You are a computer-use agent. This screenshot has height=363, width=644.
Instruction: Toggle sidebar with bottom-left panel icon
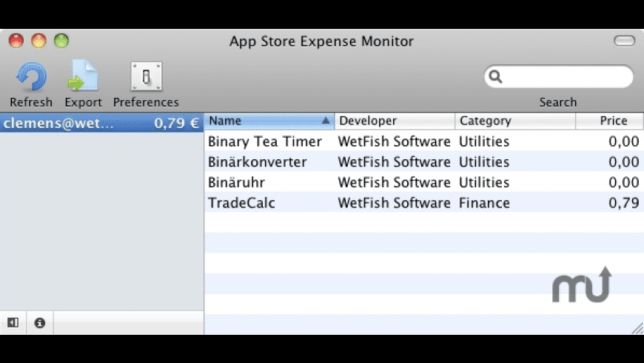click(13, 323)
